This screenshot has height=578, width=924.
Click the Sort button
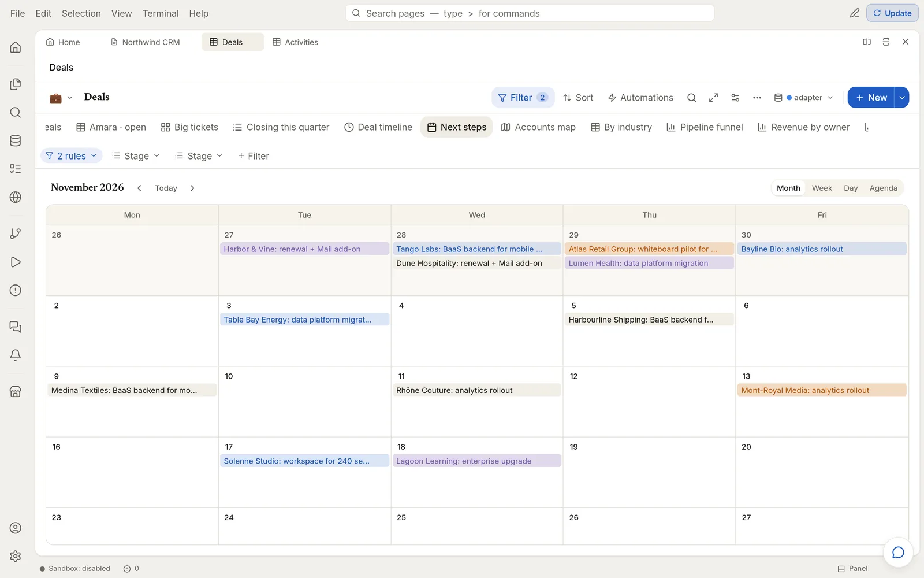[578, 98]
